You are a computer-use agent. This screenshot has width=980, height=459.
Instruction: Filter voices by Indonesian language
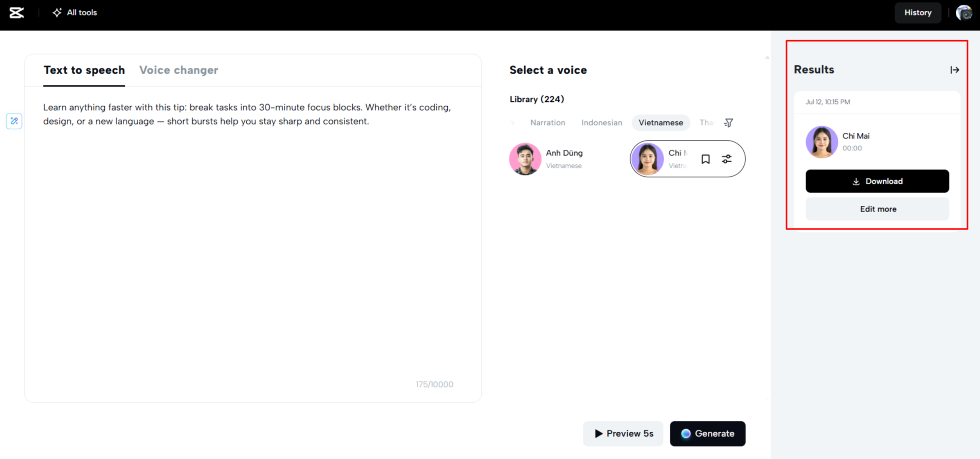[601, 123]
